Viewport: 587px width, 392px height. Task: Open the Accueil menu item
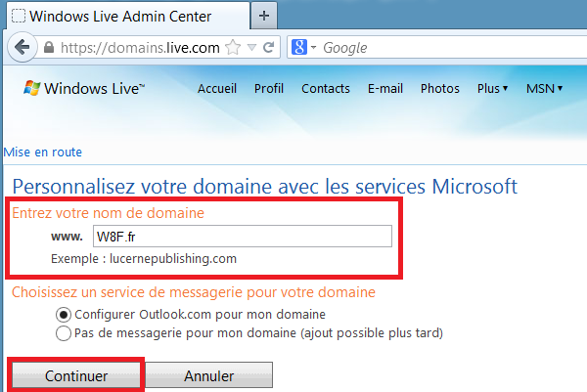point(217,89)
